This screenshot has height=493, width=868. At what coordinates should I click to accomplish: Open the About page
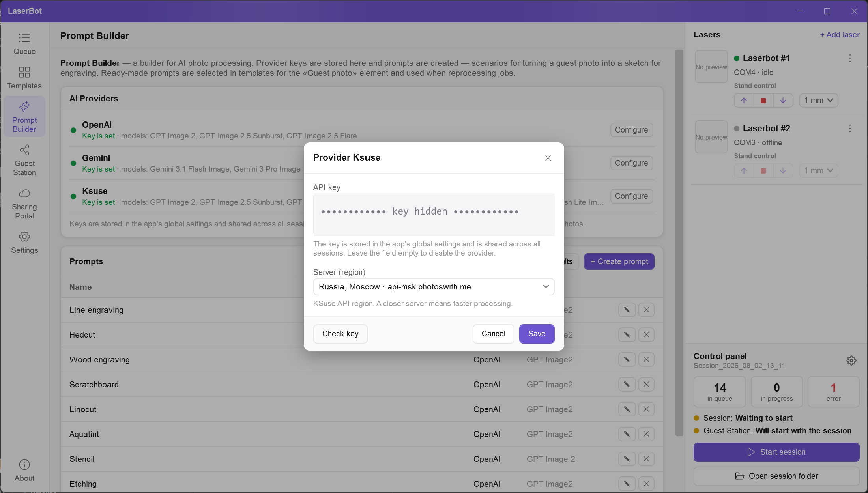click(x=24, y=471)
